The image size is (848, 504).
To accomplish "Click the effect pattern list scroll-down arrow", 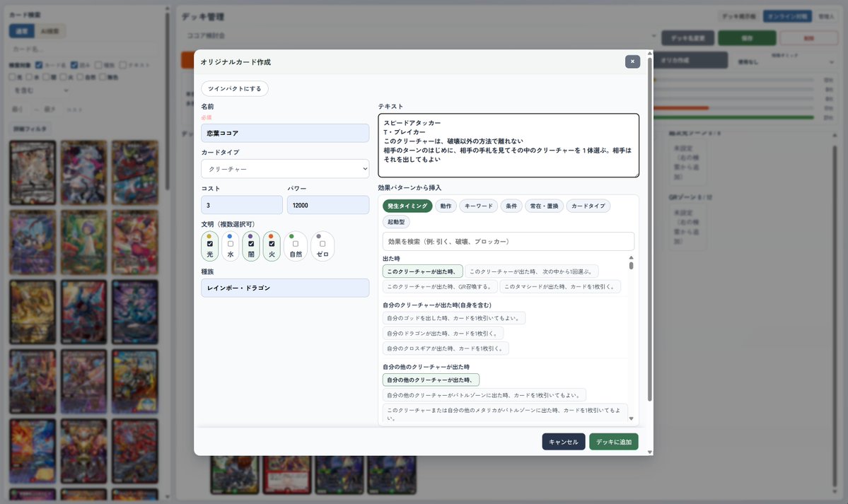I will click(631, 418).
